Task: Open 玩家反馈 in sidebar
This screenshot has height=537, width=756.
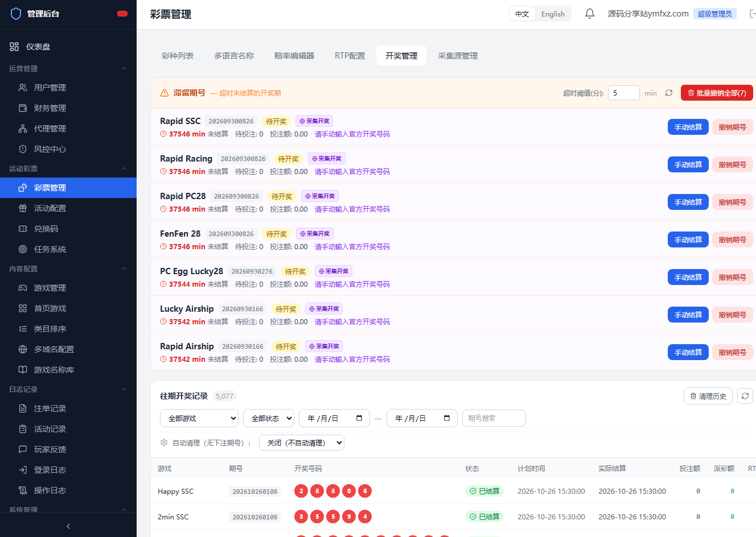Action: [x=68, y=449]
